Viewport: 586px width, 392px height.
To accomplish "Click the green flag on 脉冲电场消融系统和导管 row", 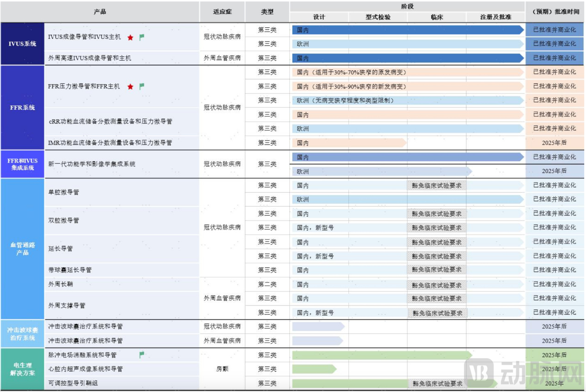I will (142, 355).
